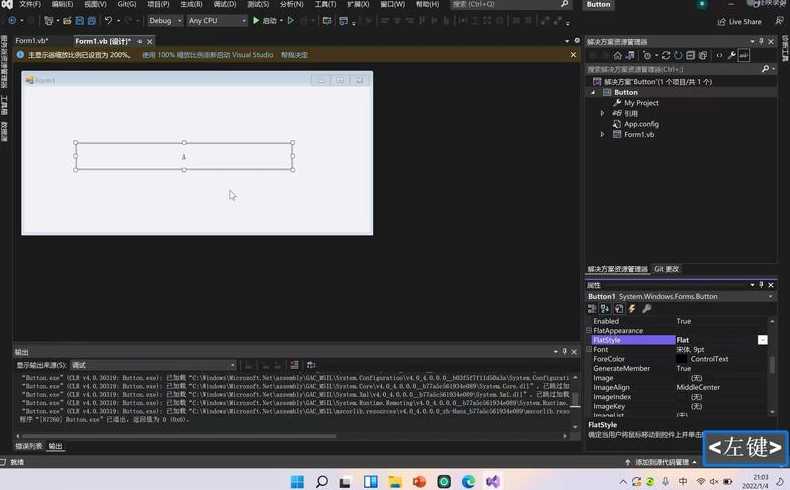Click the Alphabetical sort icon in Properties
The width and height of the screenshot is (790, 490).
click(605, 308)
